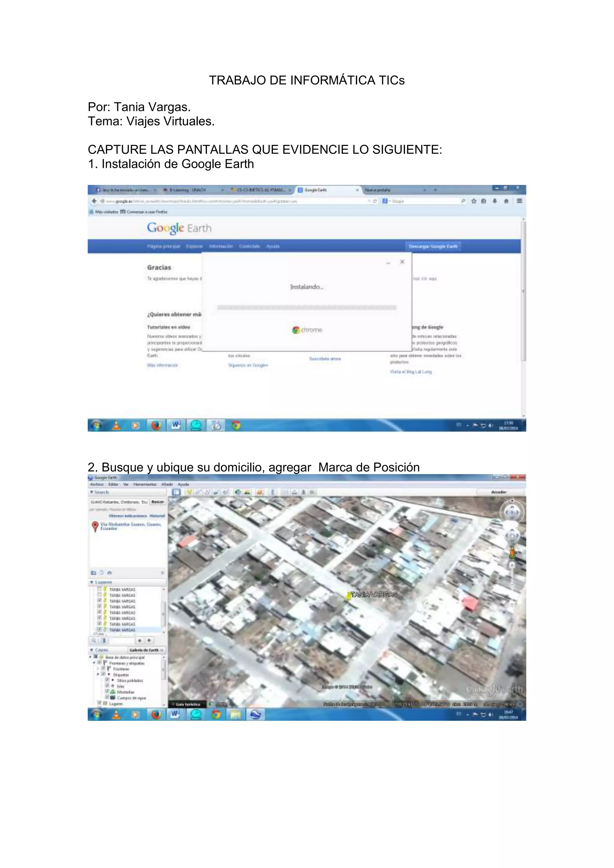The width and height of the screenshot is (614, 868).
Task: Collapse the Capas layers panel
Action: pyautogui.click(x=92, y=650)
